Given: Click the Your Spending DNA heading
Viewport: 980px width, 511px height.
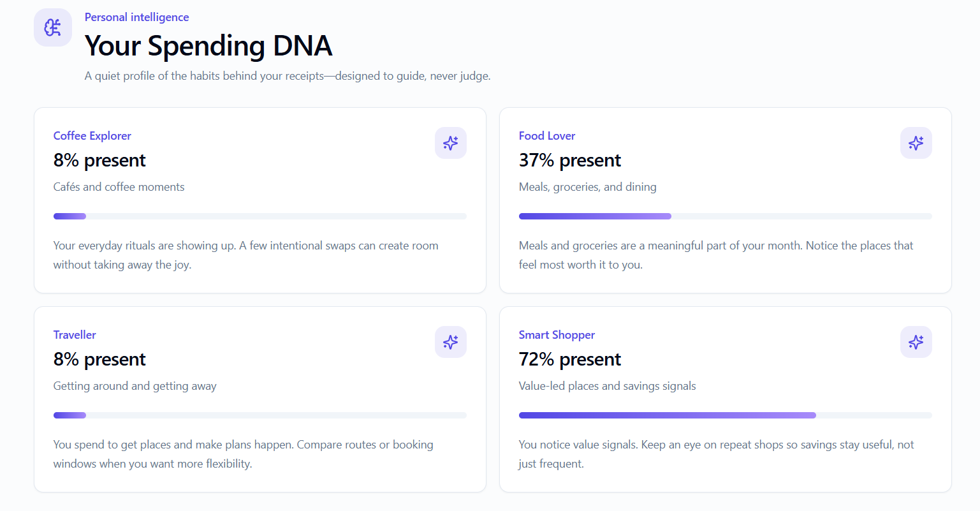Looking at the screenshot, I should [208, 46].
